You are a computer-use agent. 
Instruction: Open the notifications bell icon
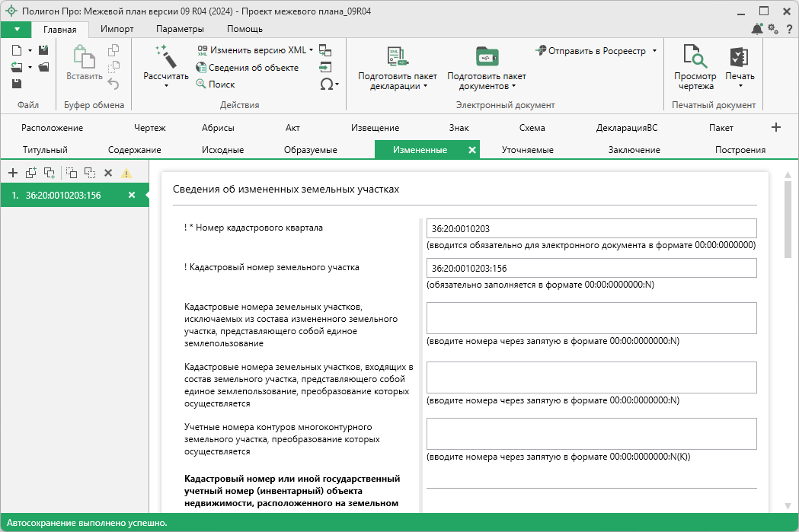tap(756, 29)
